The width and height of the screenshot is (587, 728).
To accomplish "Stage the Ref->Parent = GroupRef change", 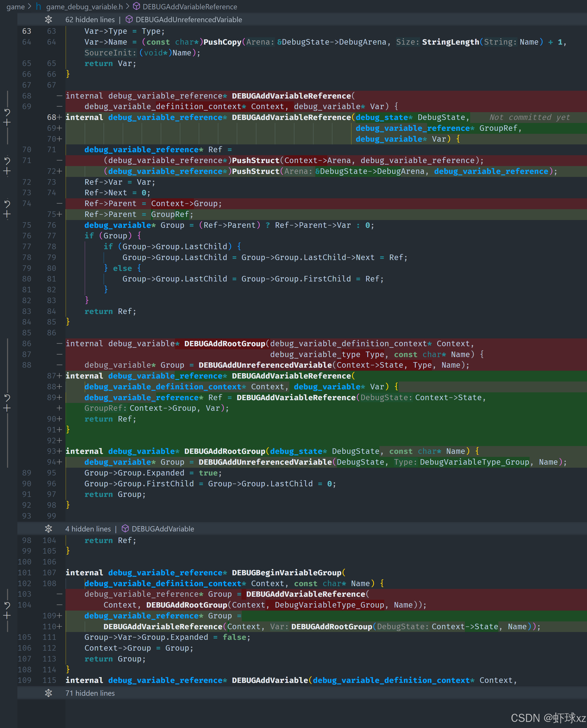I will pyautogui.click(x=7, y=214).
